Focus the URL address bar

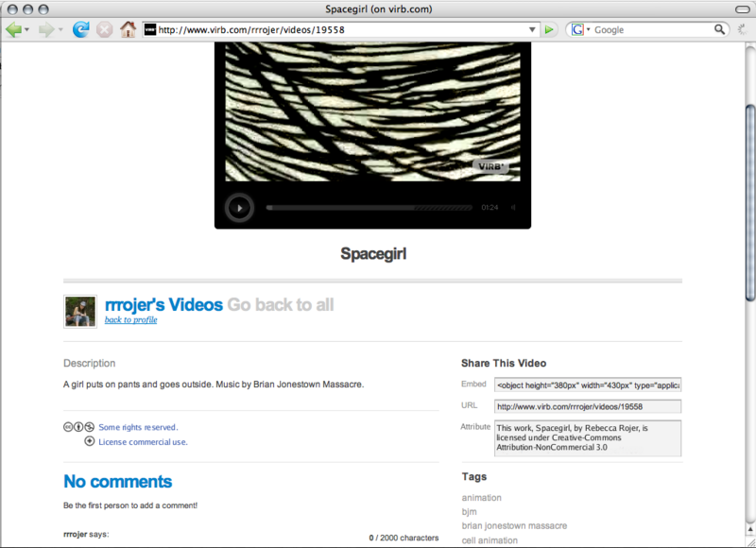[341, 30]
